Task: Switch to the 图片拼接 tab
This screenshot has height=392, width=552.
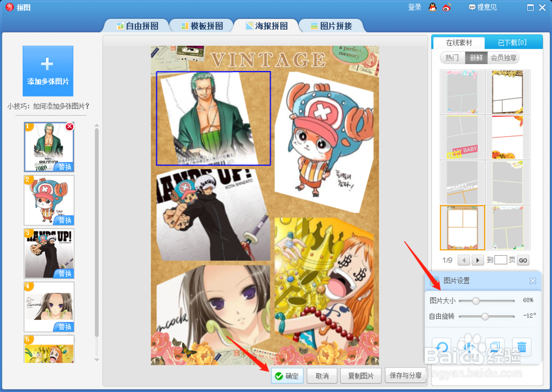Action: [331, 26]
